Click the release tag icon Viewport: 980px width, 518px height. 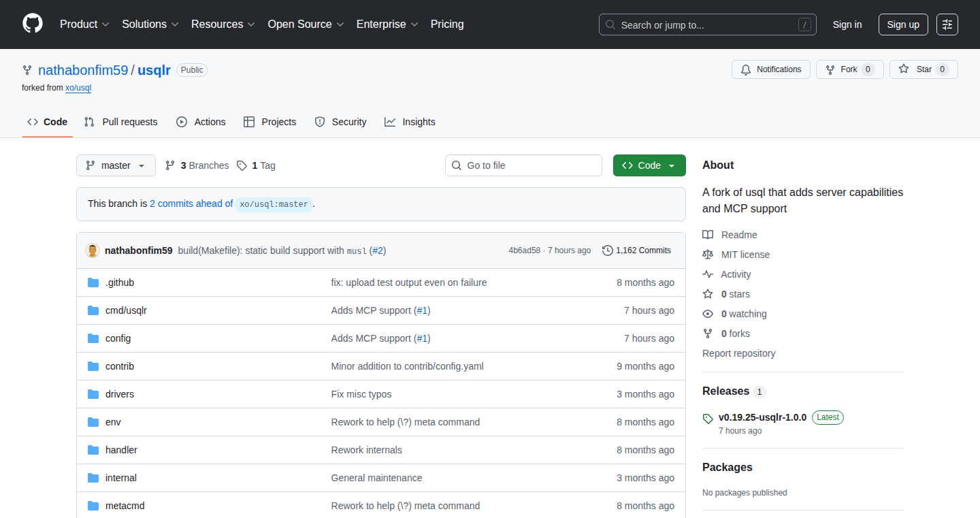click(708, 418)
